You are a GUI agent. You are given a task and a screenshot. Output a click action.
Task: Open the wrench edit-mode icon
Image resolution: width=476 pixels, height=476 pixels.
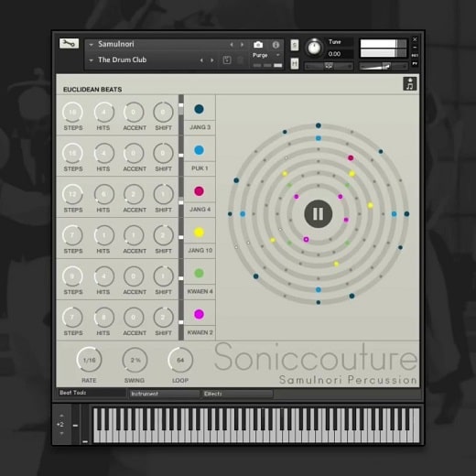pyautogui.click(x=69, y=44)
